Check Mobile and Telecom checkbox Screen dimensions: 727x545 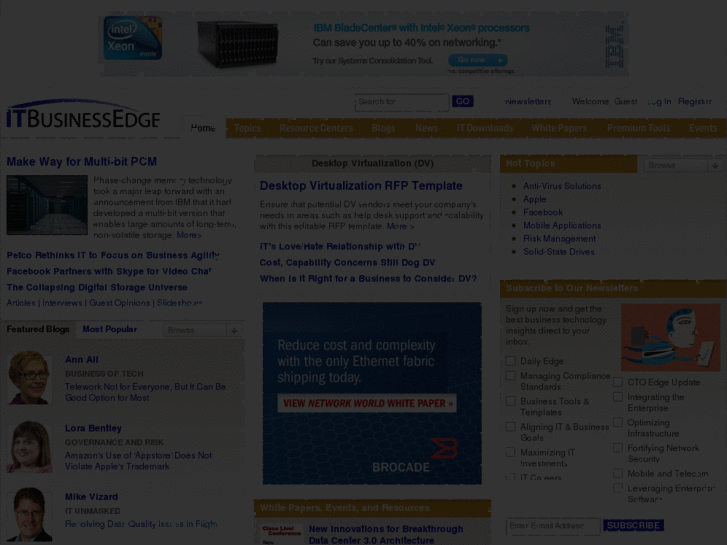pos(618,474)
